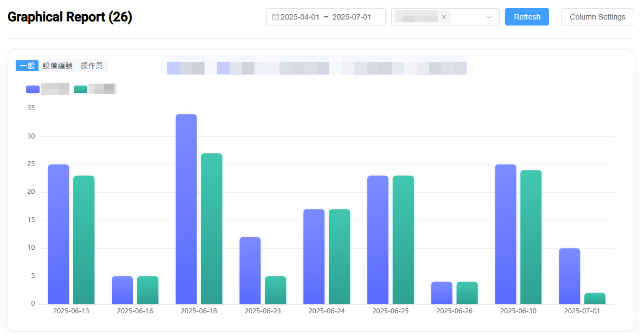Toggle the blue series legend marker
The width and height of the screenshot is (644, 335).
pyautogui.click(x=33, y=89)
